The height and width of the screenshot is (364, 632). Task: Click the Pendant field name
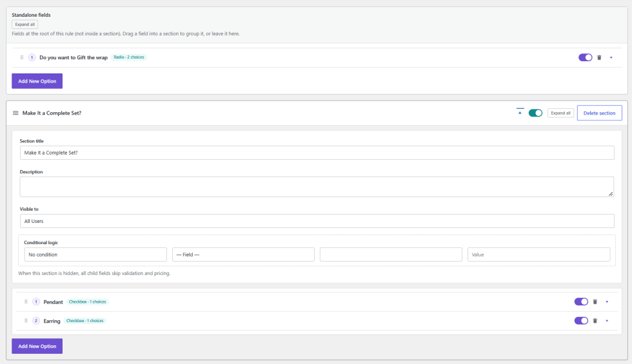click(53, 302)
